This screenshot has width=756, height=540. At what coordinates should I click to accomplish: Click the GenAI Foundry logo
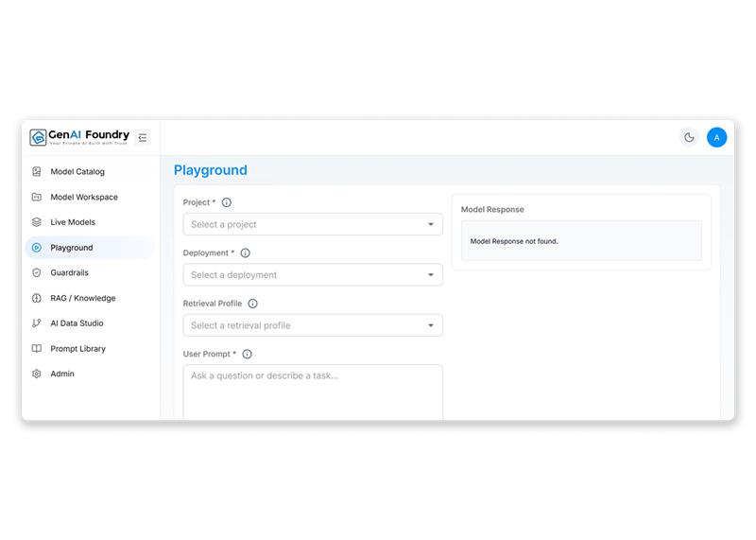click(80, 137)
